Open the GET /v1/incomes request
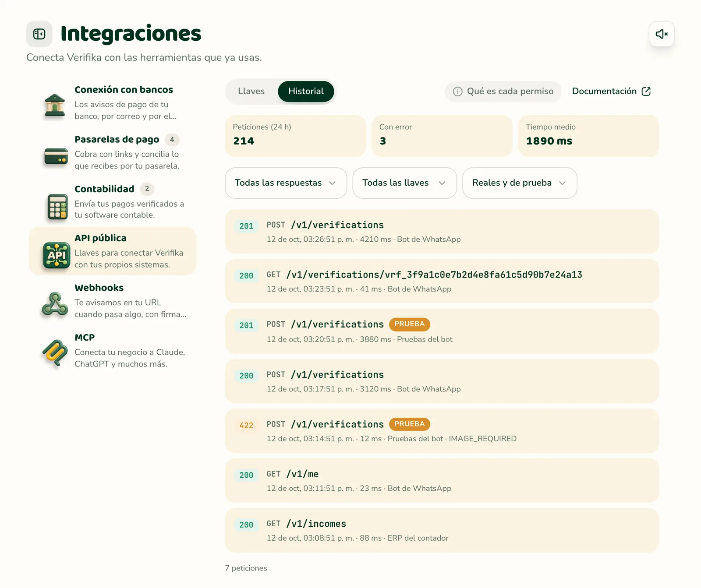 pyautogui.click(x=442, y=530)
